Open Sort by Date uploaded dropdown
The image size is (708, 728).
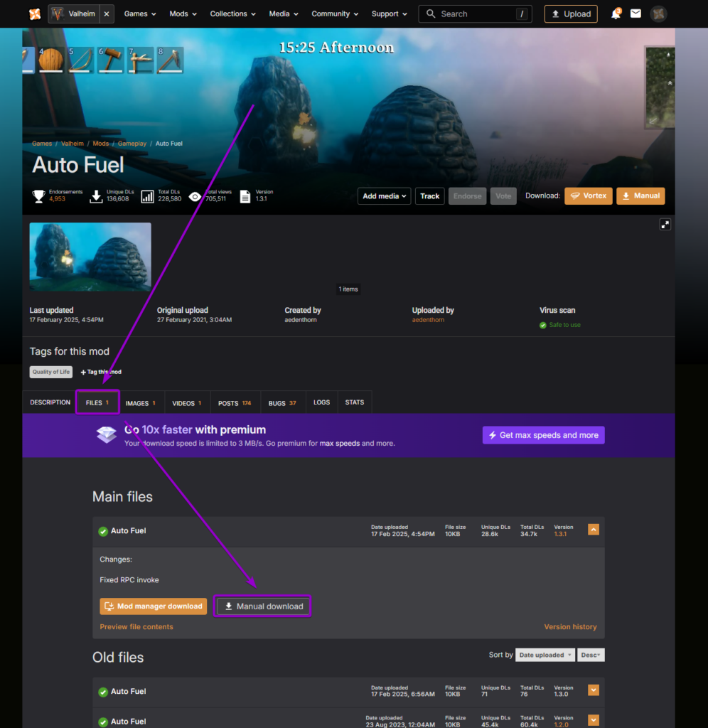pyautogui.click(x=545, y=655)
